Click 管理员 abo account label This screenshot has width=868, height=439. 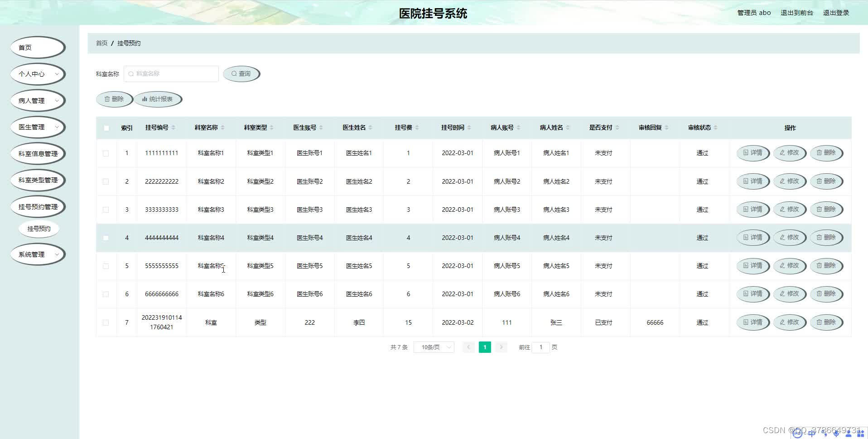pos(754,13)
